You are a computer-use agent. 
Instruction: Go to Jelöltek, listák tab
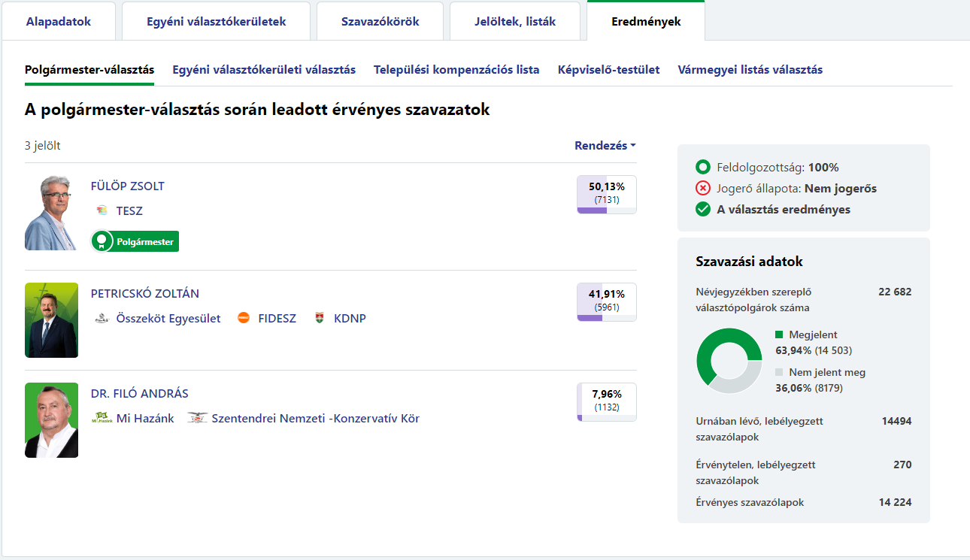coord(515,22)
